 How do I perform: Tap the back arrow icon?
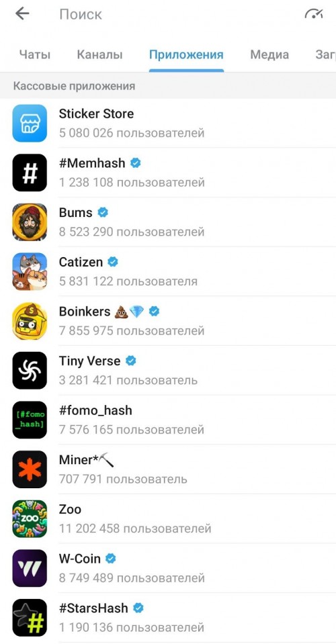[x=22, y=13]
